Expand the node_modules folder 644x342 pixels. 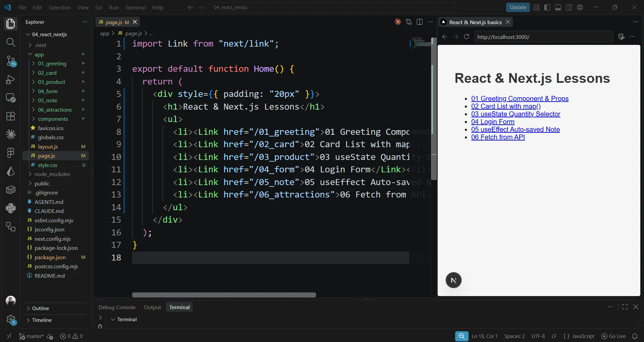[x=52, y=174]
